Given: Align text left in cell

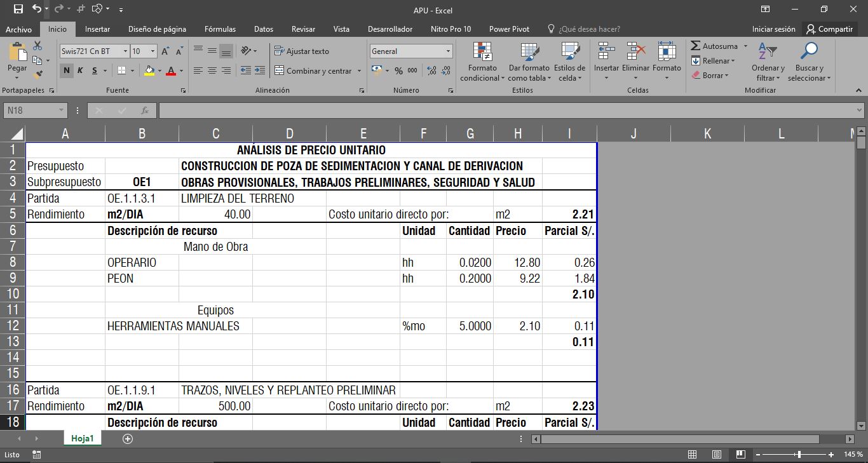Looking at the screenshot, I should click(x=198, y=70).
